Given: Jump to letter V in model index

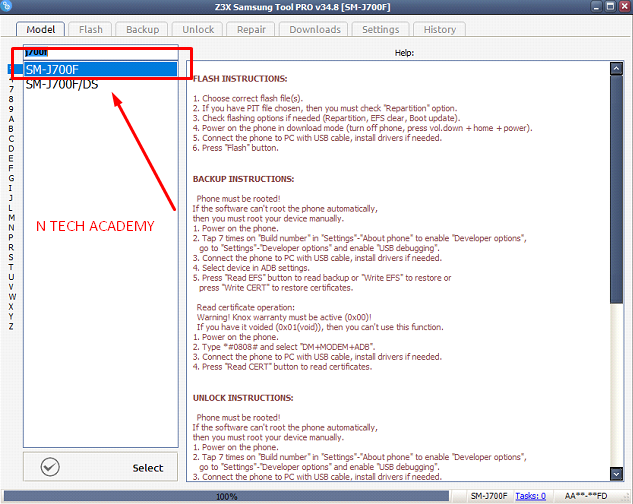Looking at the screenshot, I should tap(11, 287).
